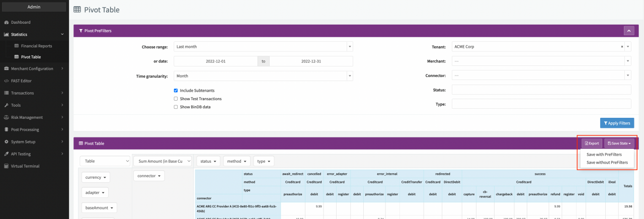Viewport: 644px width, 219px height.
Task: Enable Show BinDB data checkbox
Action: [176, 107]
